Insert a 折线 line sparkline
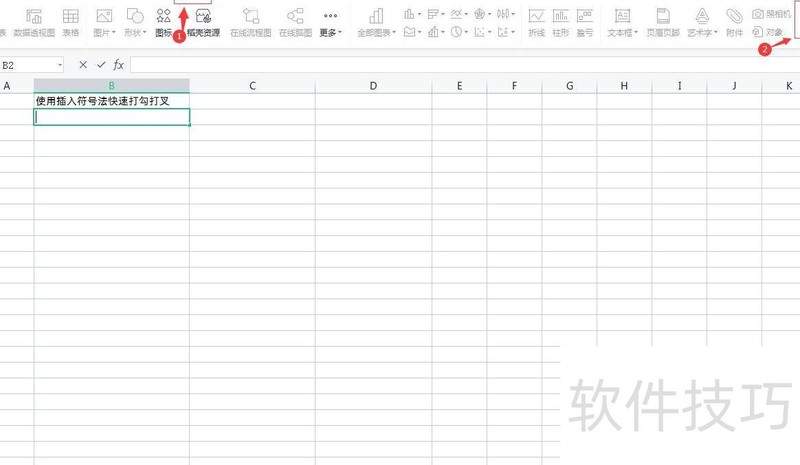The width and height of the screenshot is (800, 465). point(536,23)
